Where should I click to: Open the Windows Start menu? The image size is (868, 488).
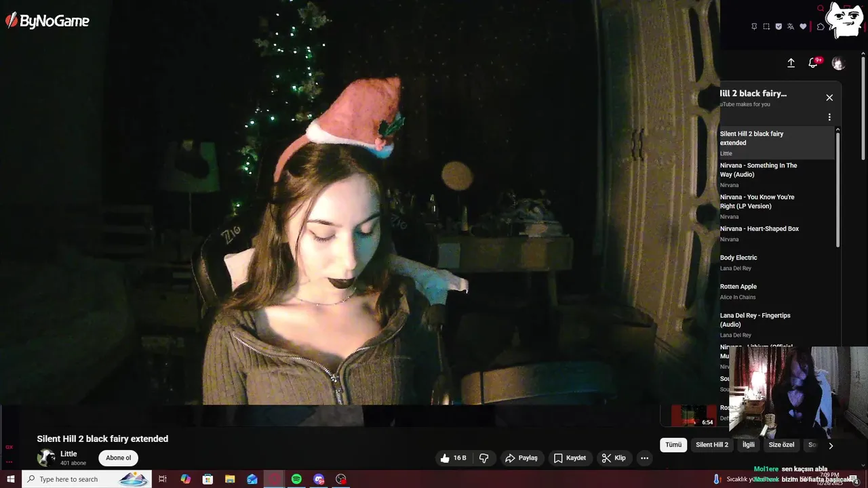11,479
